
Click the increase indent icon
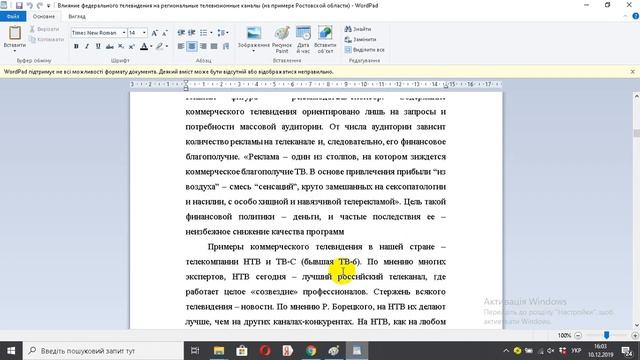191,33
